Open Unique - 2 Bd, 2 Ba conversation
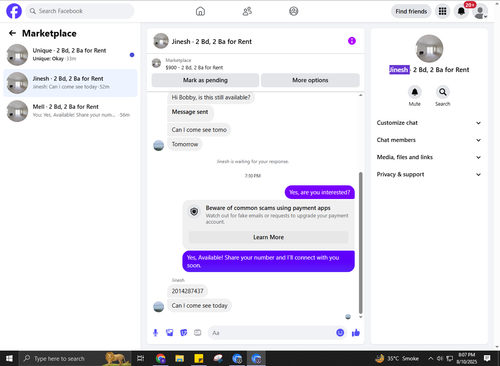The image size is (500, 366). pos(70,55)
